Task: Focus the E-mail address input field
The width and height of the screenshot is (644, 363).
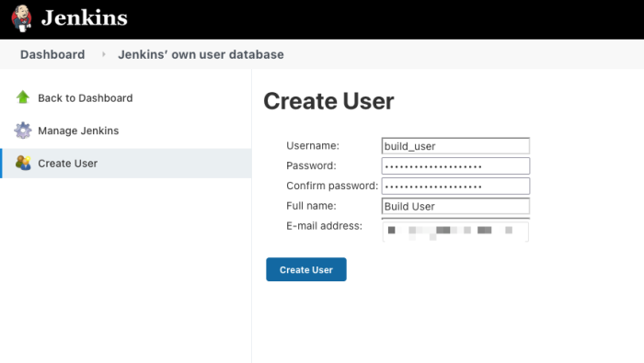Action: (x=455, y=230)
